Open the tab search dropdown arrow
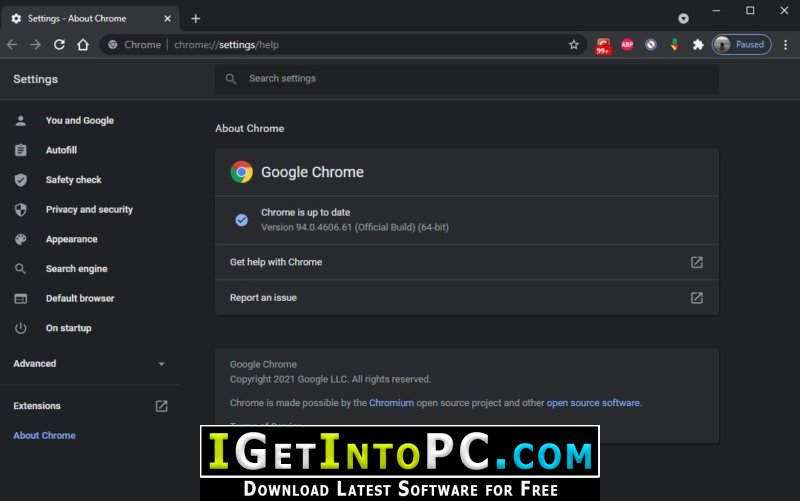The height and width of the screenshot is (501, 800). click(684, 18)
